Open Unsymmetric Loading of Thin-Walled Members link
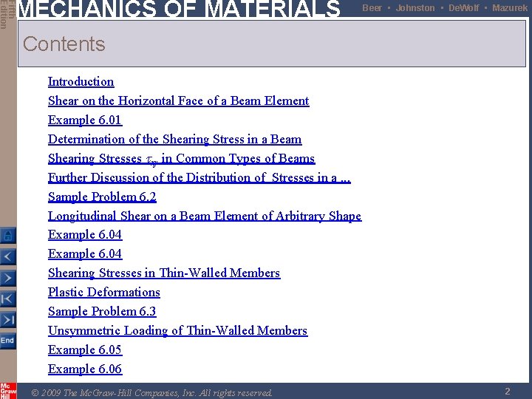The height and width of the screenshot is (399, 532). (x=178, y=331)
